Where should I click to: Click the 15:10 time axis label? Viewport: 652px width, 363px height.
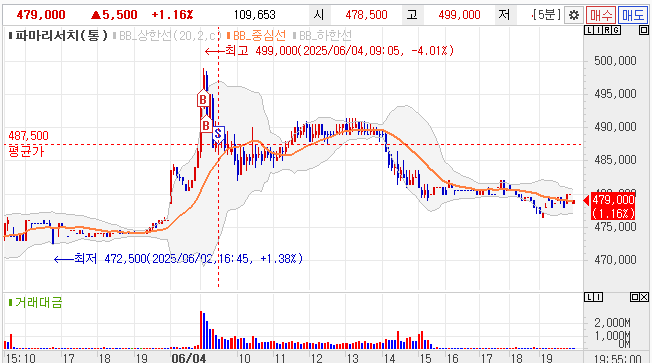coord(21,358)
